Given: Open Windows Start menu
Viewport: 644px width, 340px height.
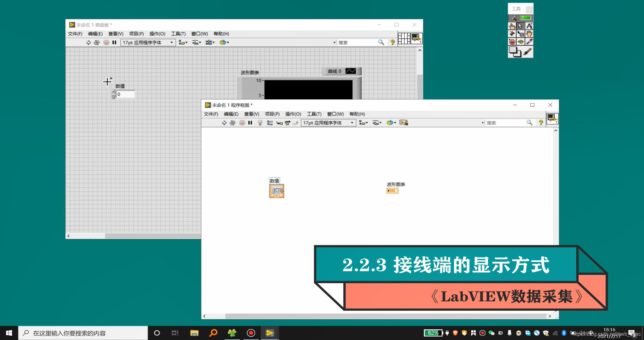Looking at the screenshot, I should tap(9, 333).
